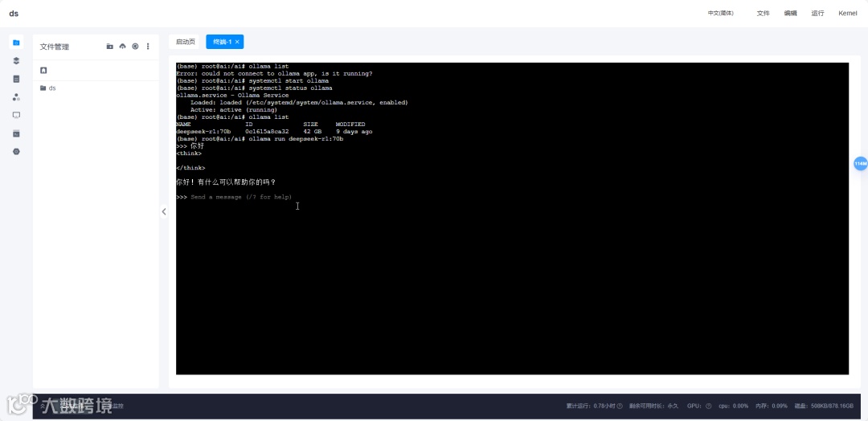The height and width of the screenshot is (421, 868).
Task: Open the layers stack sidebar icon
Action: click(17, 61)
